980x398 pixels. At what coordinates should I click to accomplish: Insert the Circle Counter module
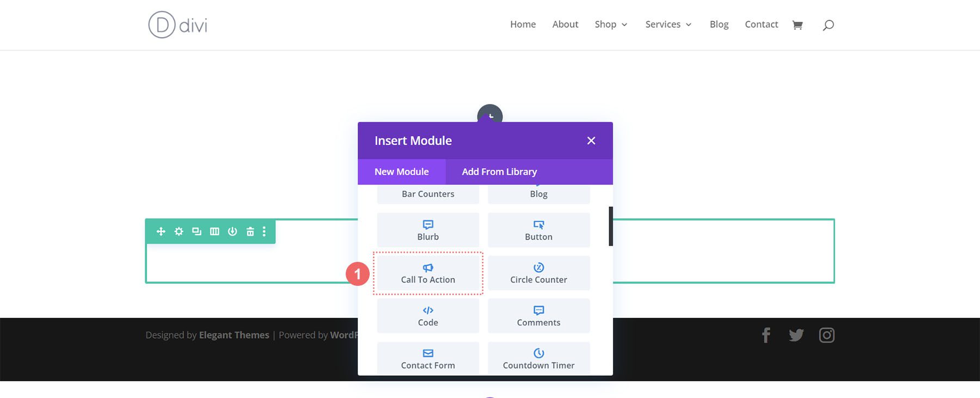click(538, 273)
